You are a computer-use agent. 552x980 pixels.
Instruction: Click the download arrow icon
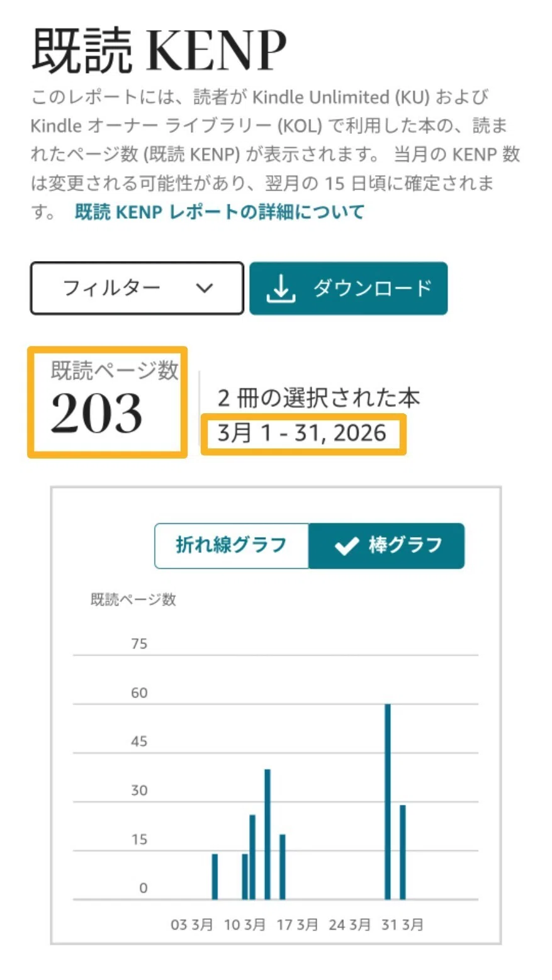tap(281, 288)
